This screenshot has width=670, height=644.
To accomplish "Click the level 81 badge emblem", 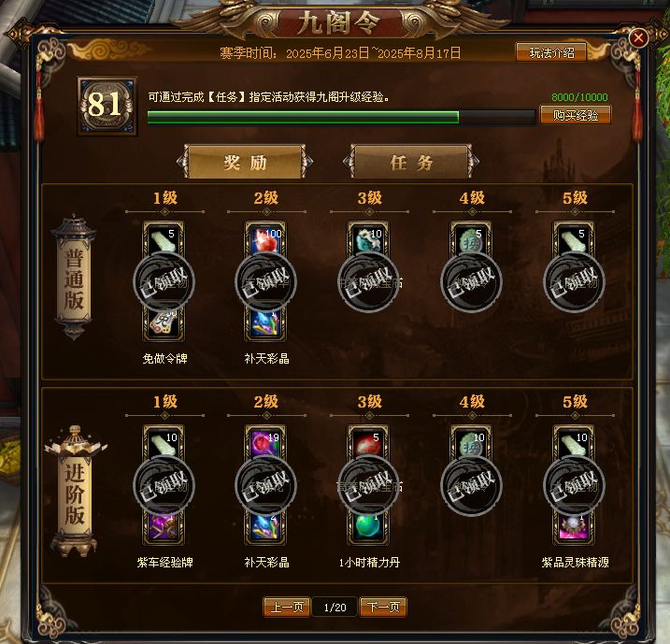I will click(107, 106).
